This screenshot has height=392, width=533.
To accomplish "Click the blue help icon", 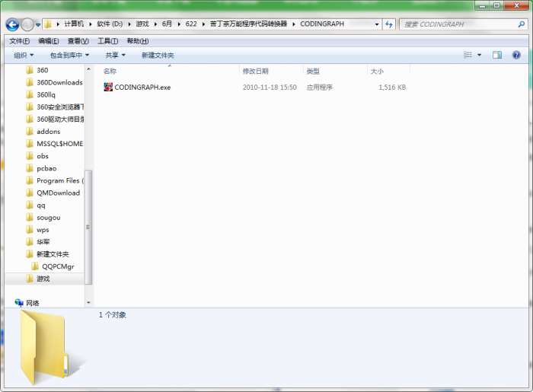I will click(516, 55).
